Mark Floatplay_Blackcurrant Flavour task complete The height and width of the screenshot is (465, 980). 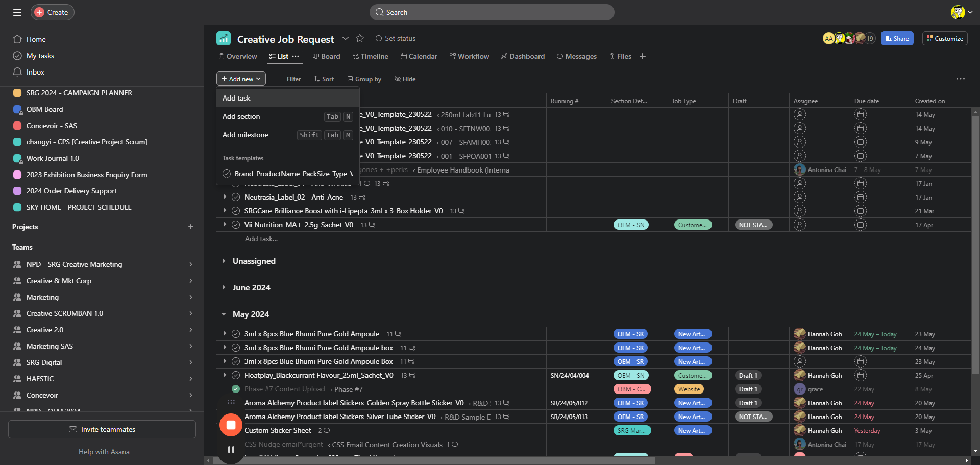click(236, 375)
